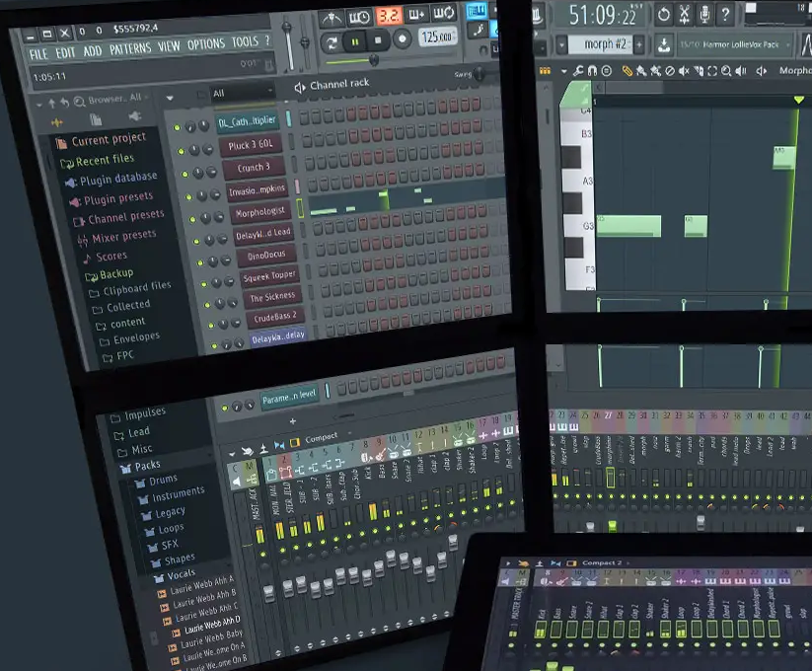Viewport: 812px width, 671px height.
Task: Pause playback with the green pause button
Action: point(355,41)
